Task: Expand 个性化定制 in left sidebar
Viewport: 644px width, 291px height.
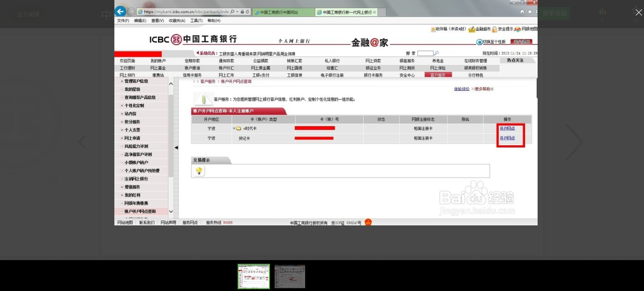Action: [122, 106]
